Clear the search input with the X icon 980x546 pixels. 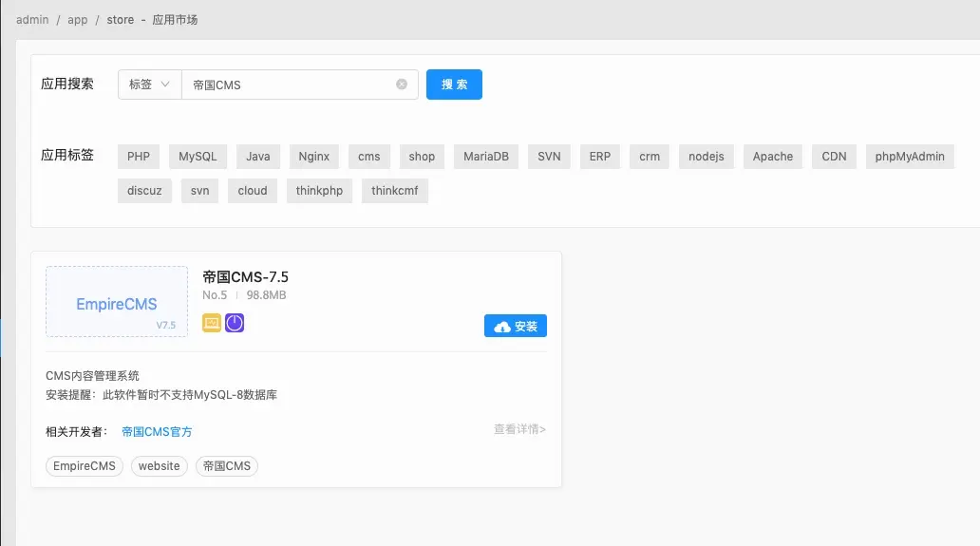point(402,85)
